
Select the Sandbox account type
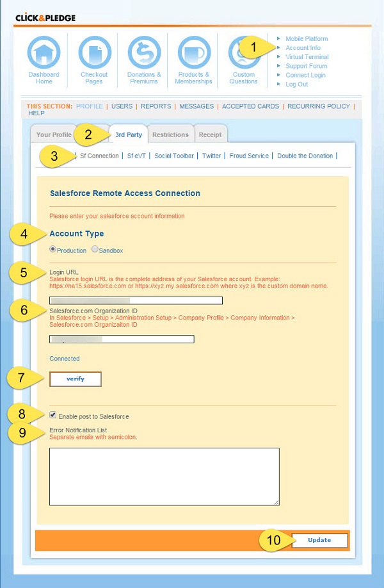(95, 249)
